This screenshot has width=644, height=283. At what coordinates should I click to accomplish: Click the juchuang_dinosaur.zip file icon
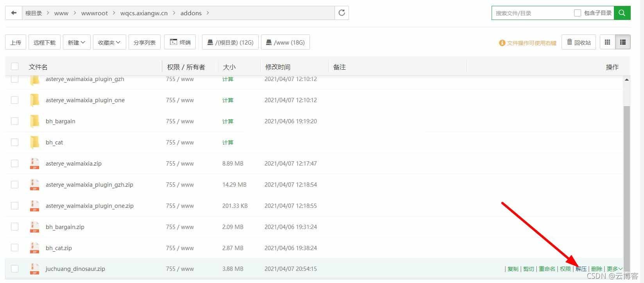coord(34,269)
